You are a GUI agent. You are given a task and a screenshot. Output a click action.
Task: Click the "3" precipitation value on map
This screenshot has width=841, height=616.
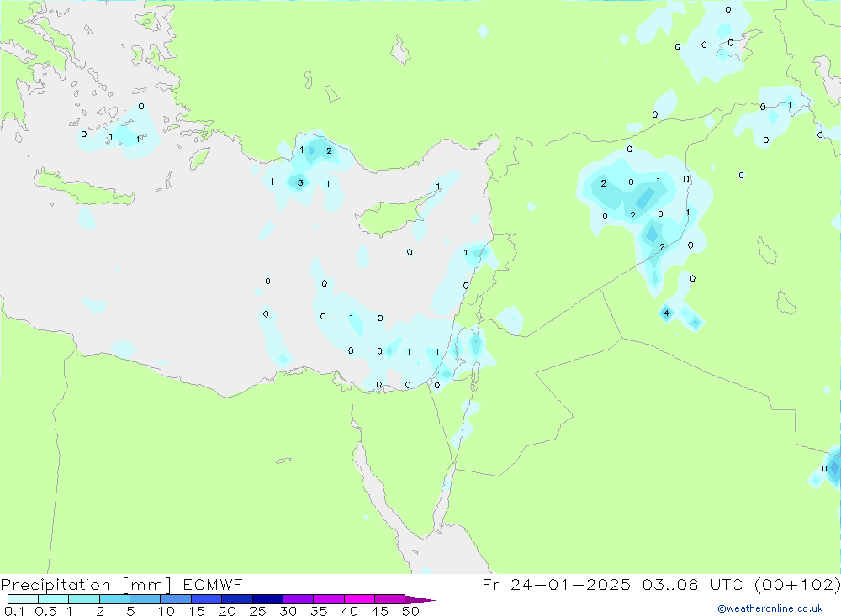click(300, 182)
